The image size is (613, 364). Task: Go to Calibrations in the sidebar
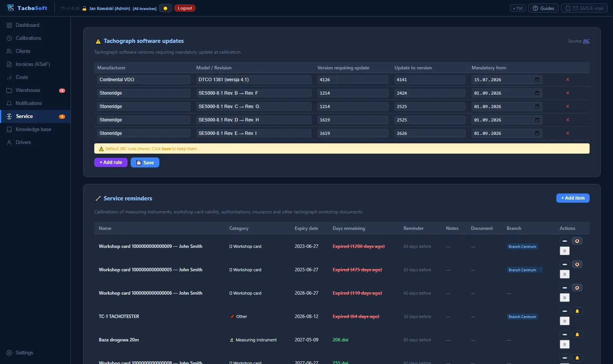pyautogui.click(x=35, y=38)
